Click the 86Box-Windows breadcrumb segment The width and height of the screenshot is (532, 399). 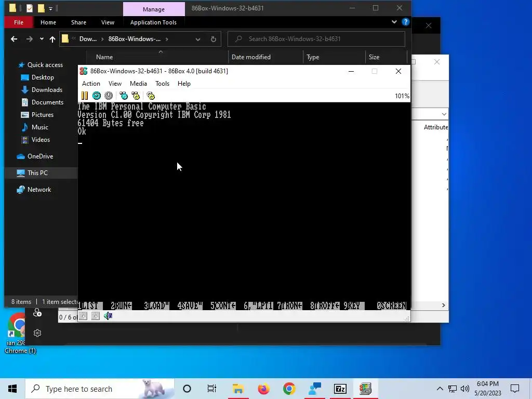coord(135,39)
